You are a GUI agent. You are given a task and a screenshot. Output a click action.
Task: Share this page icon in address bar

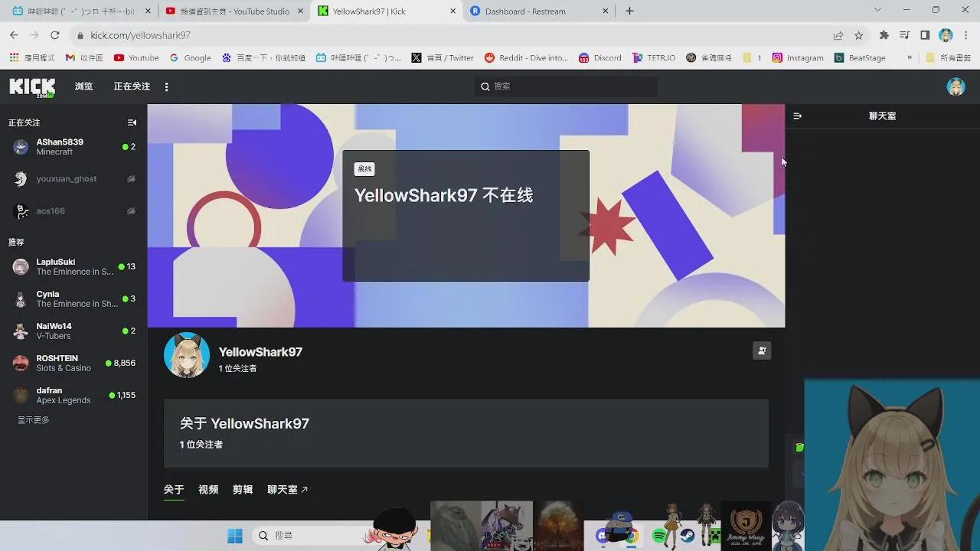click(x=838, y=35)
